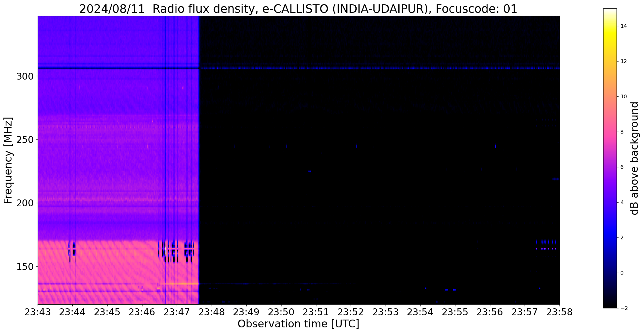Click the colorbar tick value 10
The width and height of the screenshot is (644, 333).
coord(624,96)
